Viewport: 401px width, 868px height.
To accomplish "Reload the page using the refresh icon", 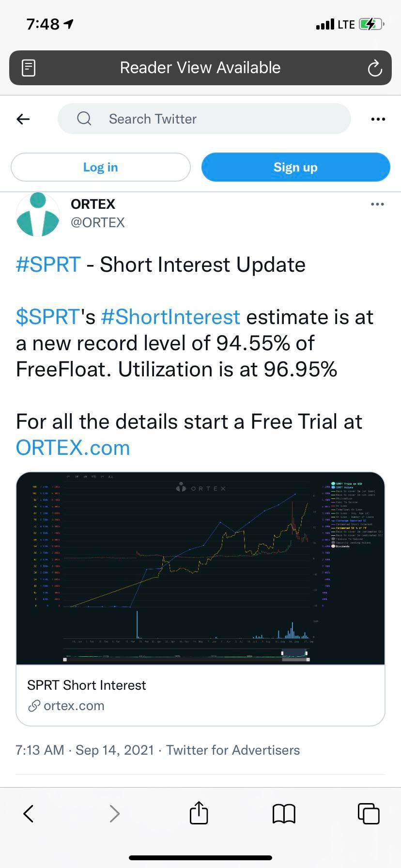I will tap(374, 67).
